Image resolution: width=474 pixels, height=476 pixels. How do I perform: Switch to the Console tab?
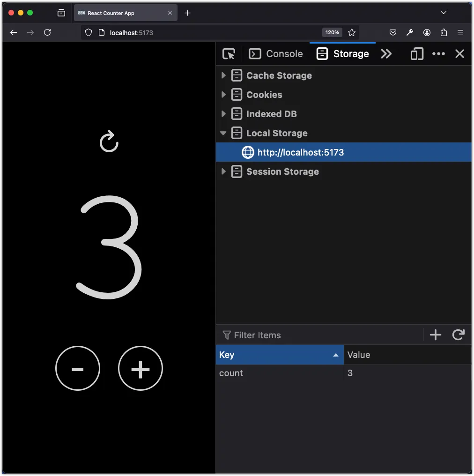tap(275, 54)
